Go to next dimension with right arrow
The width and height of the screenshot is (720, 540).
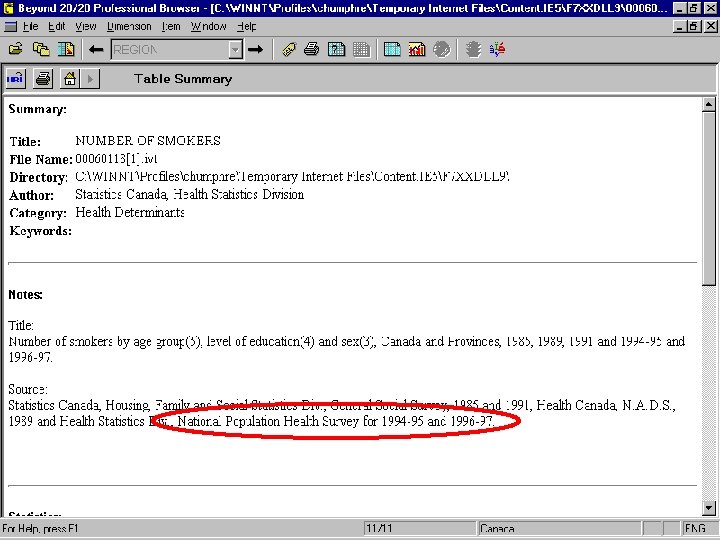point(255,49)
